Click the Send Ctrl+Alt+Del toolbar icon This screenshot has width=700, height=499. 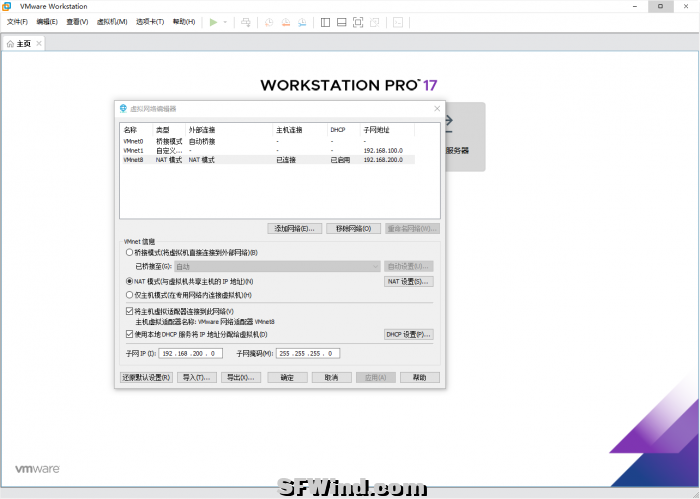[246, 22]
